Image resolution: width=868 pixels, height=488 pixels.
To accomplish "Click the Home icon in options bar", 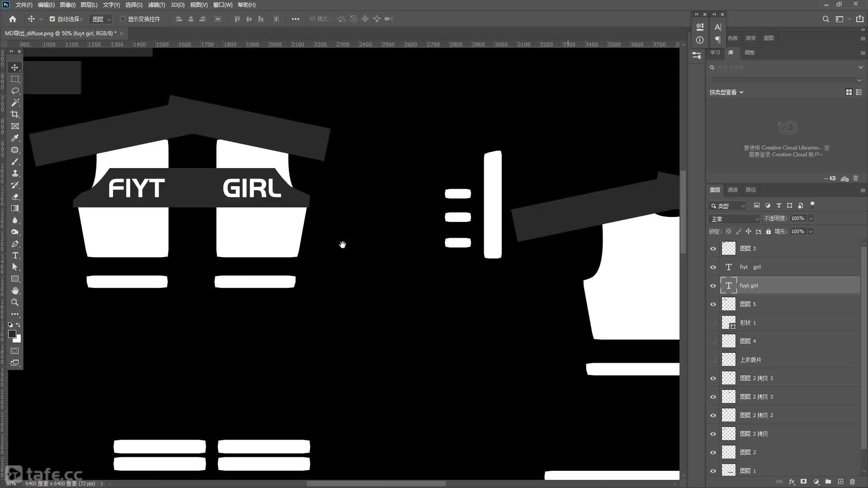I will tap(13, 19).
